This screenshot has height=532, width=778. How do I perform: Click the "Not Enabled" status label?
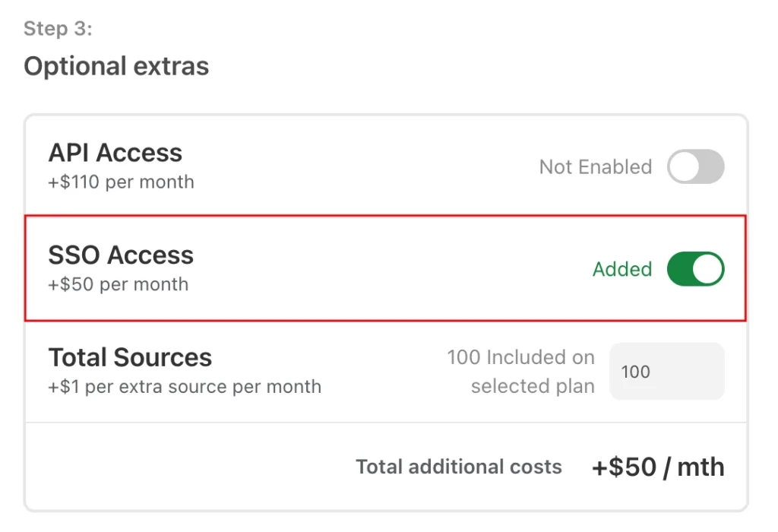[x=595, y=167]
